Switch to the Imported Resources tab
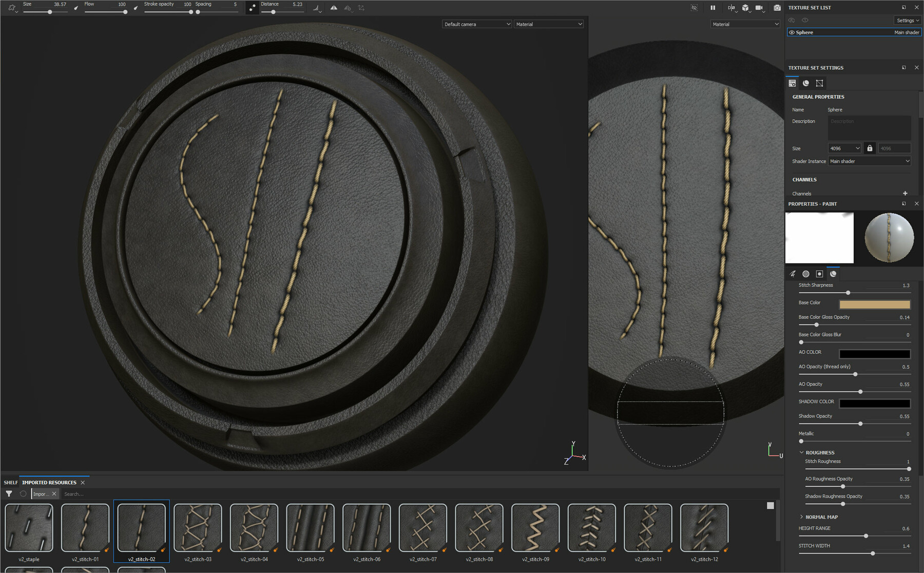The image size is (924, 573). coord(49,483)
